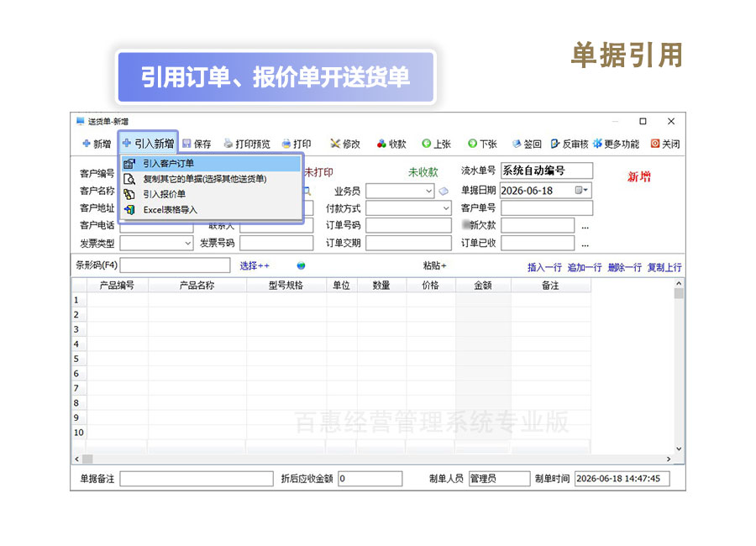Click the 折后应收金额 field
This screenshot has width=756, height=546.
coord(370,479)
